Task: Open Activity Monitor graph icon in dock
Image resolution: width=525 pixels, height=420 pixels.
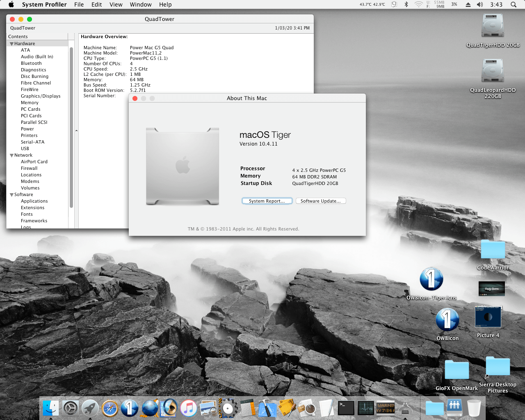Action: pos(366,408)
